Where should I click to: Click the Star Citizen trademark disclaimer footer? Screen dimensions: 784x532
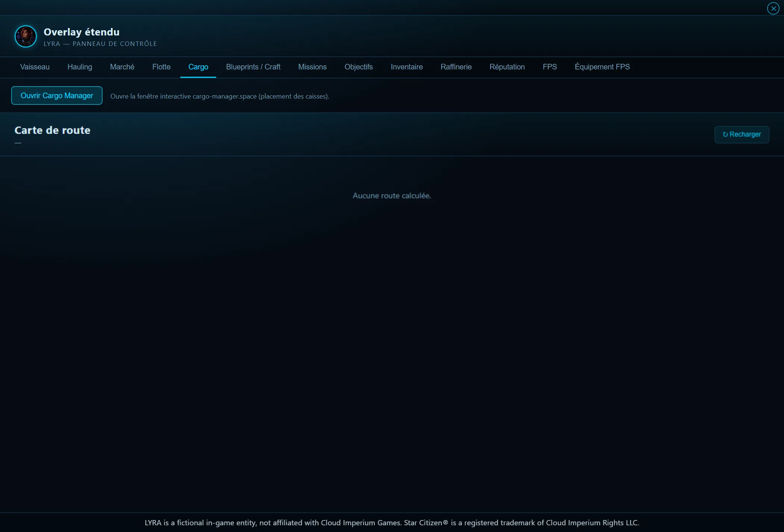(x=392, y=523)
